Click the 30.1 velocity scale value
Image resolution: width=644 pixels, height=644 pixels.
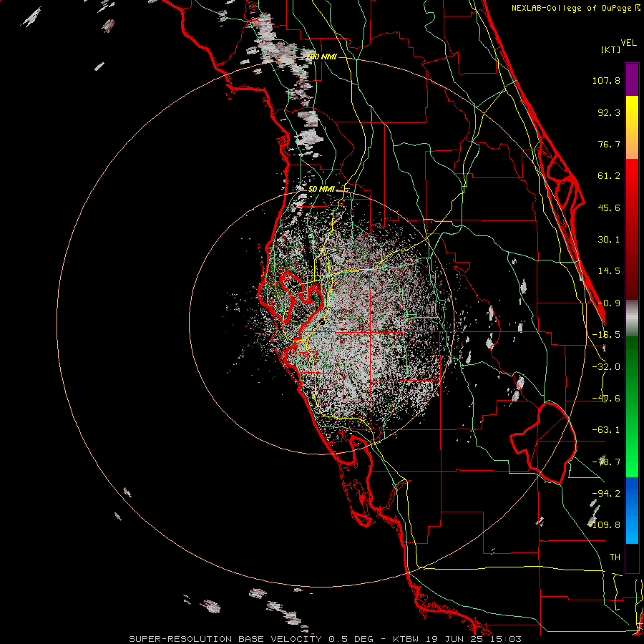coord(609,240)
